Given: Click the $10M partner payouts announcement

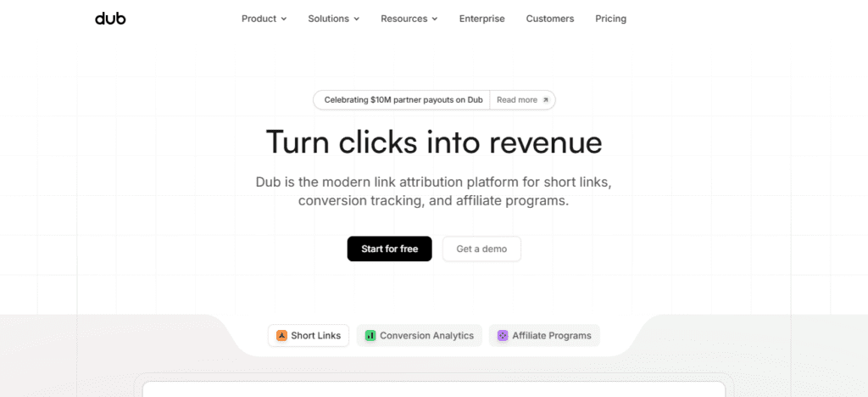Looking at the screenshot, I should click(403, 100).
